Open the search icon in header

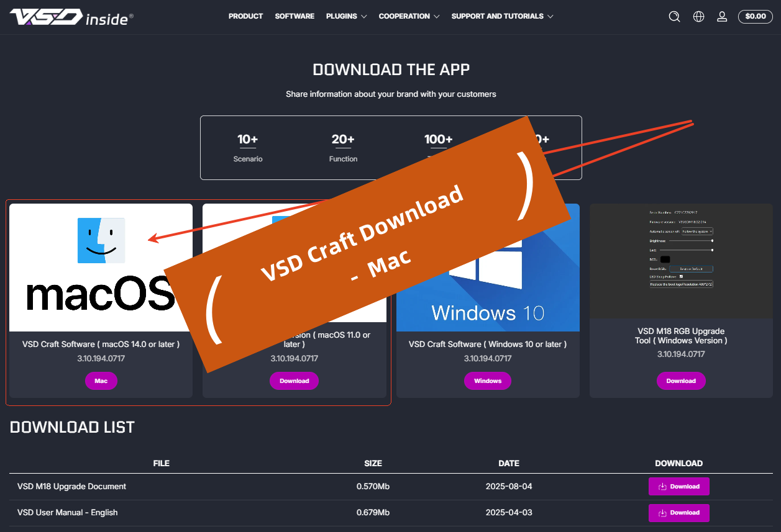[674, 17]
